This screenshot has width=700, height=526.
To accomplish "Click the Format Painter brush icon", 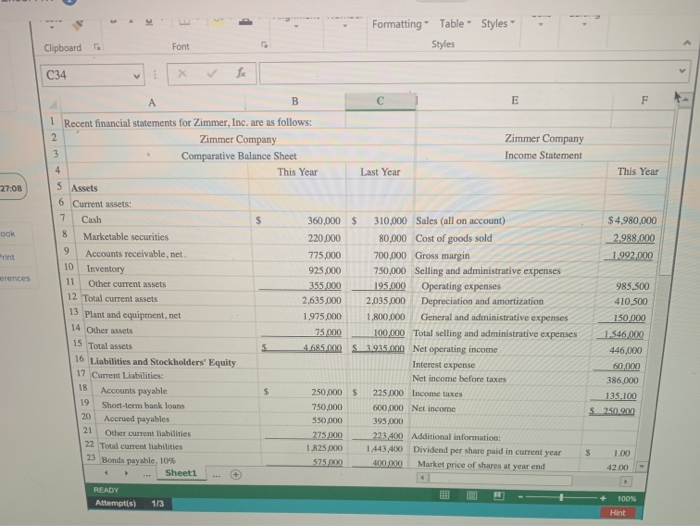I will [x=78, y=25].
